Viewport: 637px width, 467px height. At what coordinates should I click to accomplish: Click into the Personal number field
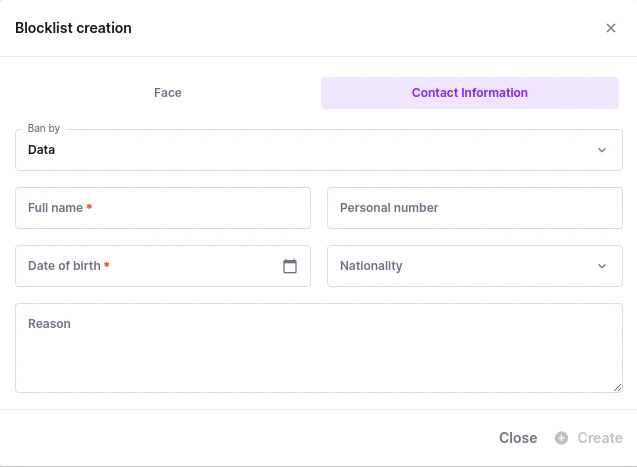click(x=474, y=208)
